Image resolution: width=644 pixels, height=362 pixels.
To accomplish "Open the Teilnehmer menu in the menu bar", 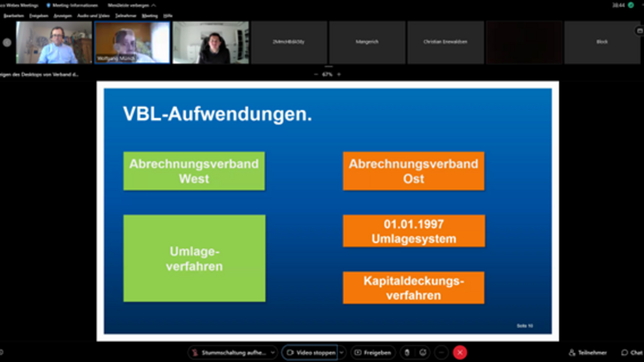I will (x=126, y=16).
